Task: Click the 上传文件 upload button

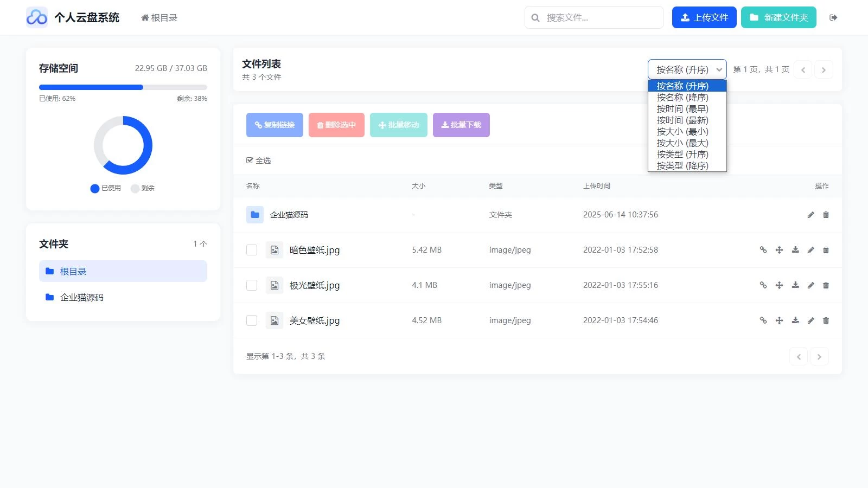Action: coord(704,17)
